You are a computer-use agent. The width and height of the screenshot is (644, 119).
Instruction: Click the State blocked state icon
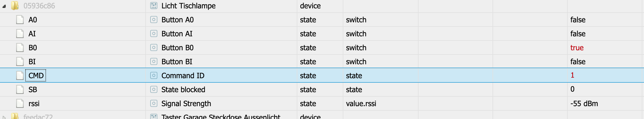154,90
